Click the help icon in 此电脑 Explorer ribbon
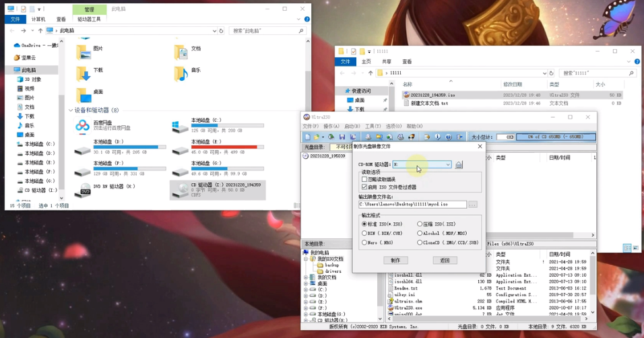This screenshot has width=644, height=338. pos(307,20)
